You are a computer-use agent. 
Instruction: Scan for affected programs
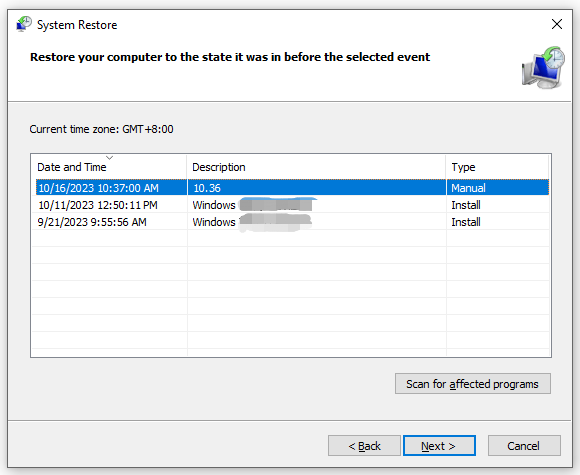pyautogui.click(x=472, y=384)
